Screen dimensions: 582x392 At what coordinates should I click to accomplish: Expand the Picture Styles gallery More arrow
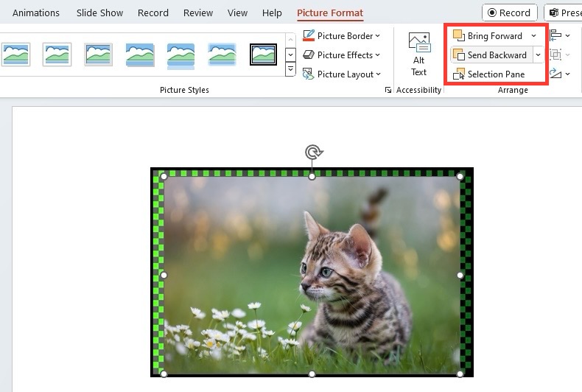coord(290,69)
